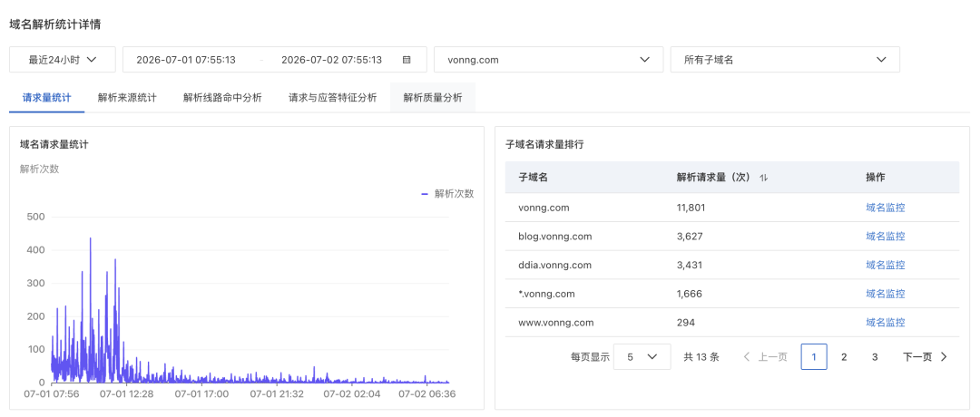The width and height of the screenshot is (980, 417).
Task: Click the 294 request count value
Action: click(686, 323)
